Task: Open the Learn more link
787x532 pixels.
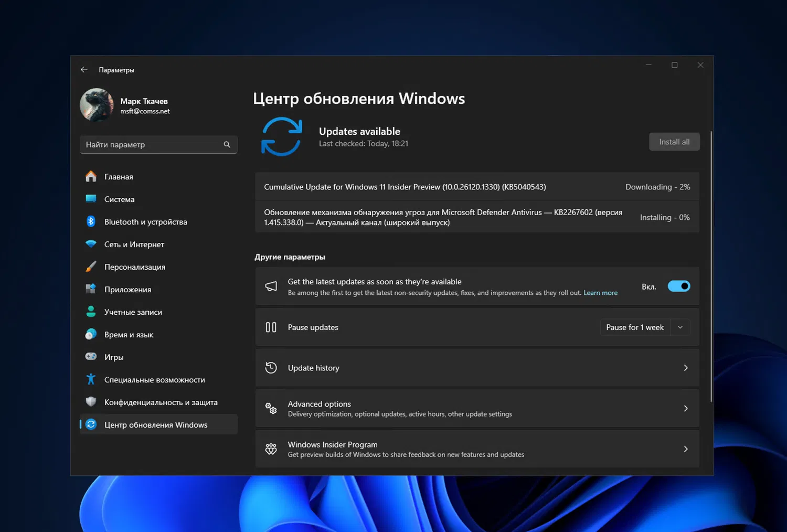Action: 600,293
